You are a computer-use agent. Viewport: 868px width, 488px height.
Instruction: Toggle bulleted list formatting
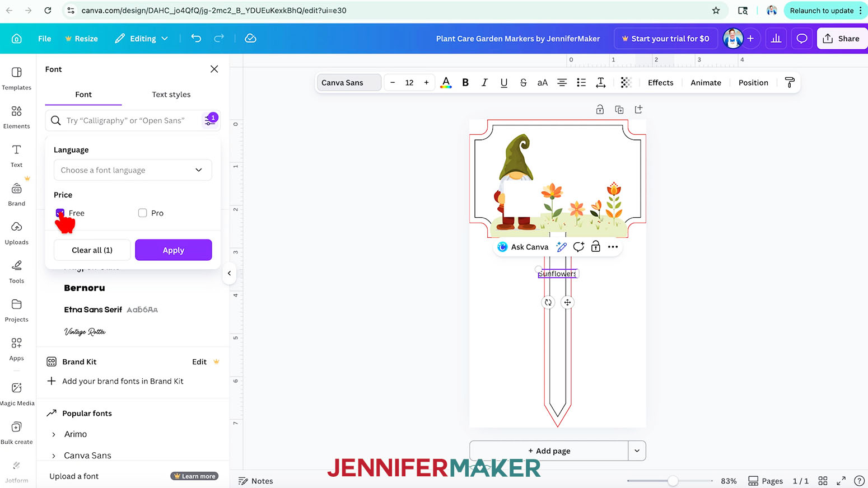click(581, 82)
